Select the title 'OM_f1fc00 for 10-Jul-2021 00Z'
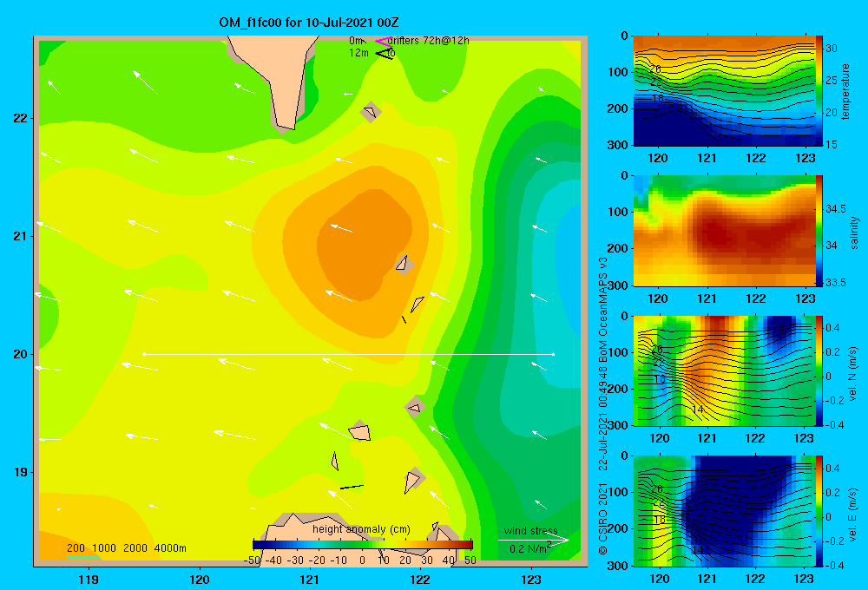The image size is (868, 590). [309, 23]
